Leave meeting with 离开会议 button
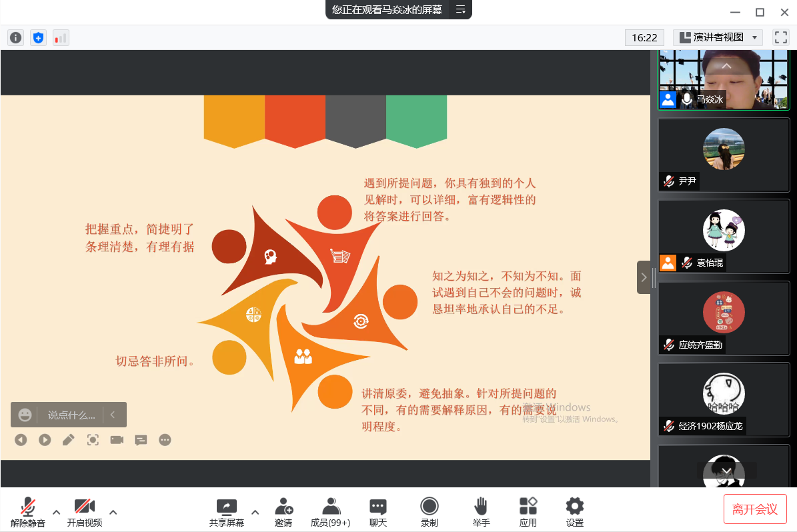 point(755,509)
